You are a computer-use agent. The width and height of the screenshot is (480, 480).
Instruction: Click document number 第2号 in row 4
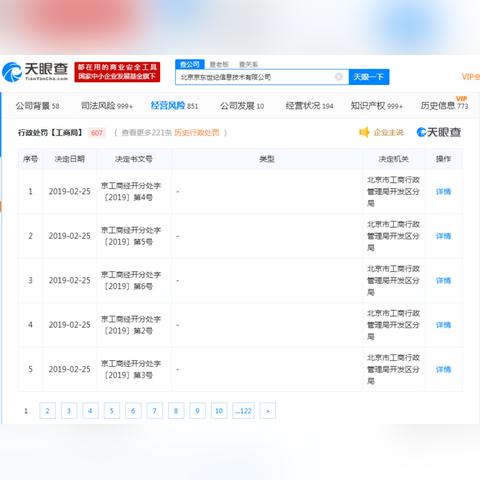tap(131, 325)
